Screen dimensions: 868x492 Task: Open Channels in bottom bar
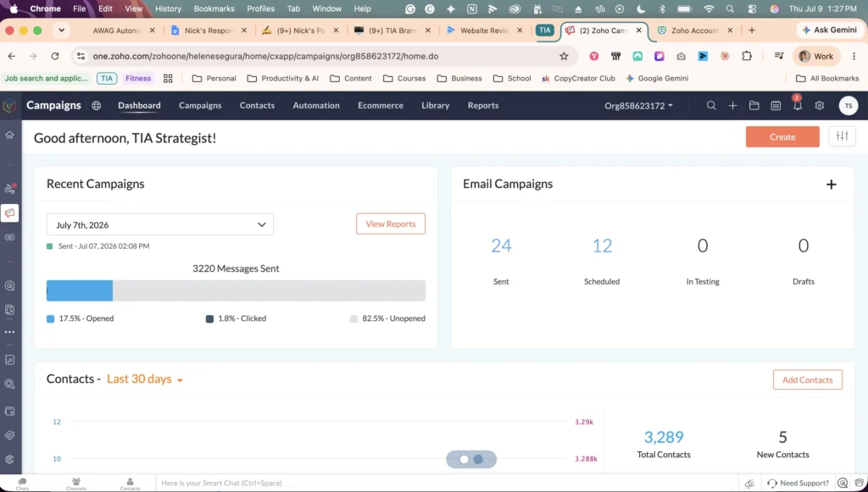point(75,484)
